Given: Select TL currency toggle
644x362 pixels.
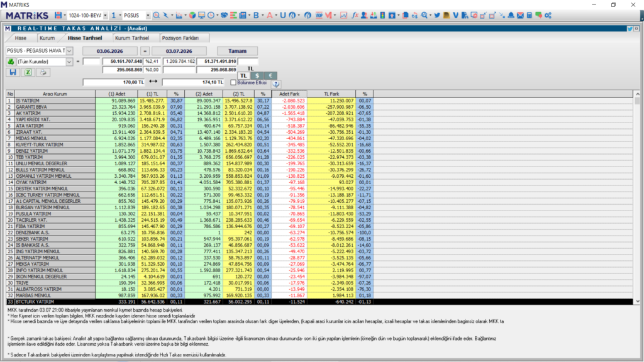Looking at the screenshot, I should 243,75.
